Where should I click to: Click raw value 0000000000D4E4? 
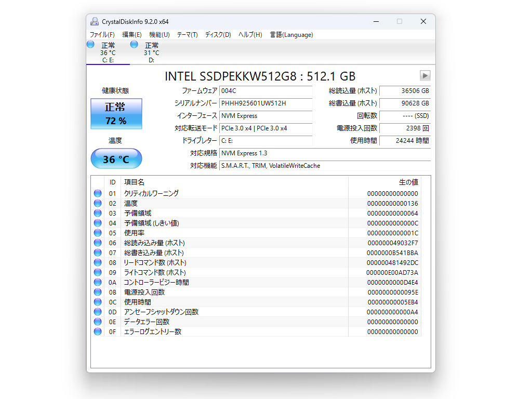point(393,282)
